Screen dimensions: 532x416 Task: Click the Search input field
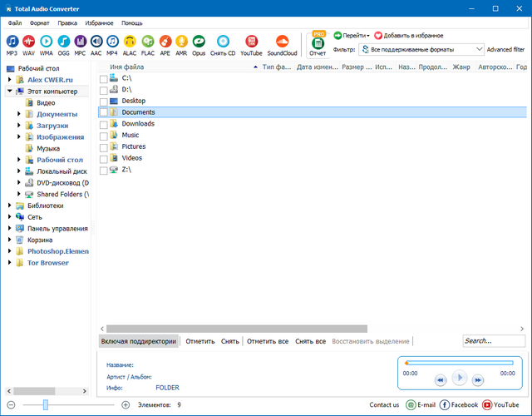click(494, 341)
